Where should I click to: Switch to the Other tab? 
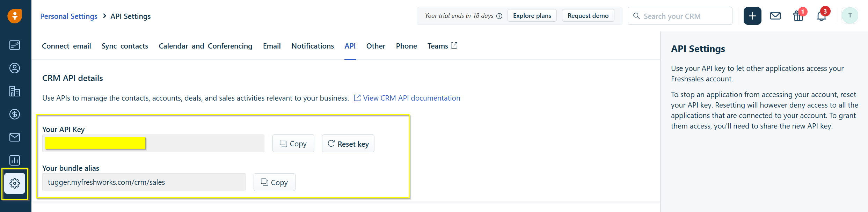pyautogui.click(x=376, y=46)
